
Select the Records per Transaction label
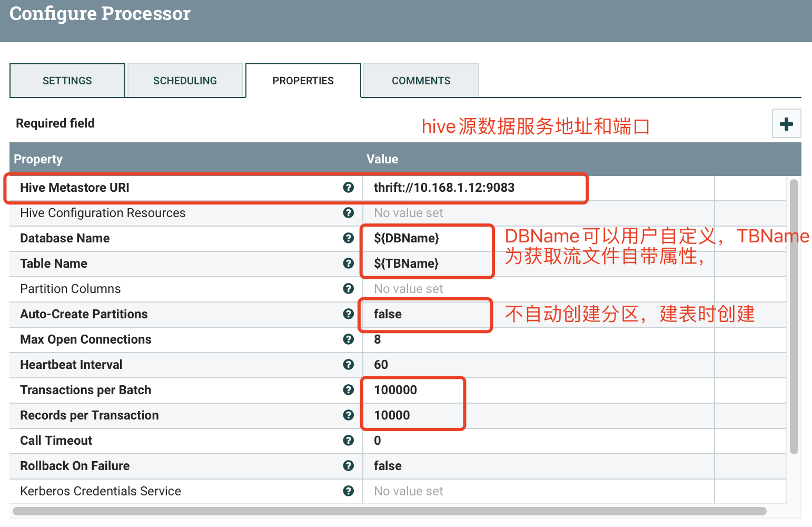(x=90, y=415)
